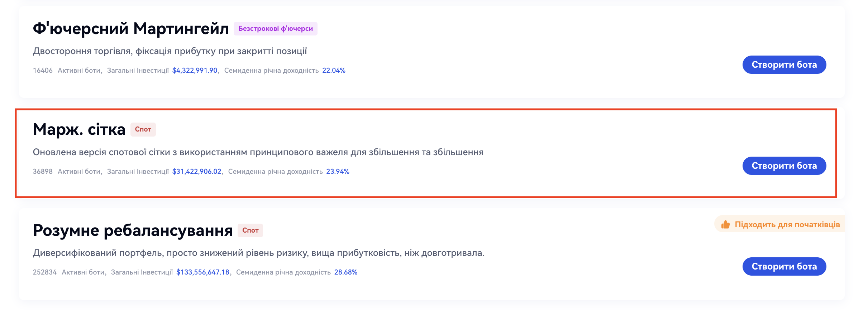This screenshot has width=868, height=324.
Task: Click the 28.68% seven-day annual yield
Action: coord(345,272)
